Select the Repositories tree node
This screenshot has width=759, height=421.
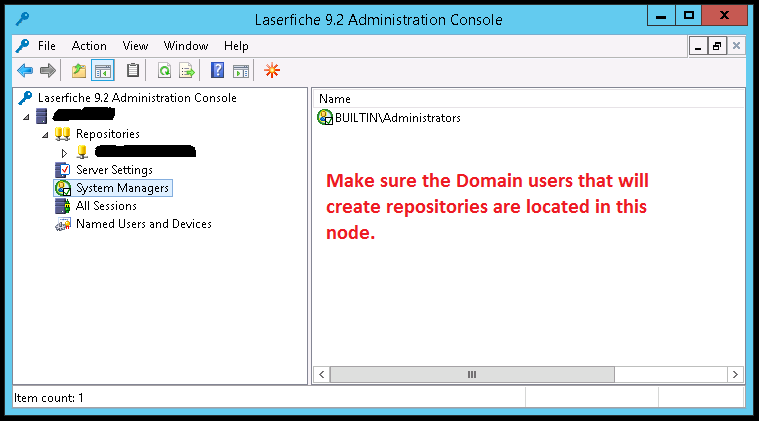click(107, 134)
